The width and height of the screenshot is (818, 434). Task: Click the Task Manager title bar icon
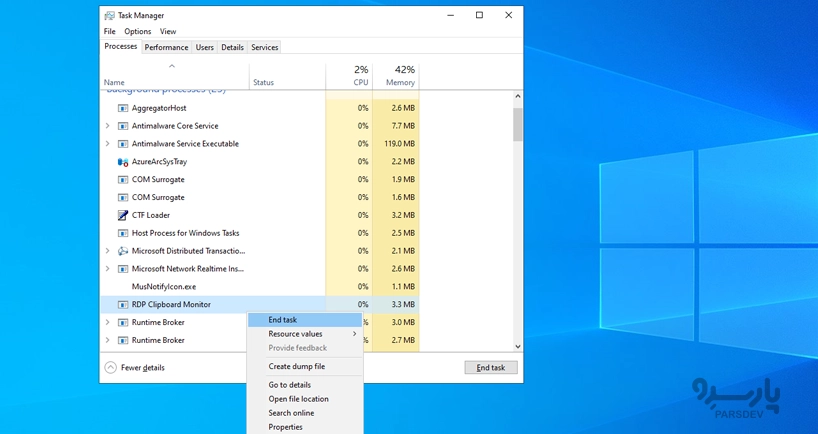110,15
